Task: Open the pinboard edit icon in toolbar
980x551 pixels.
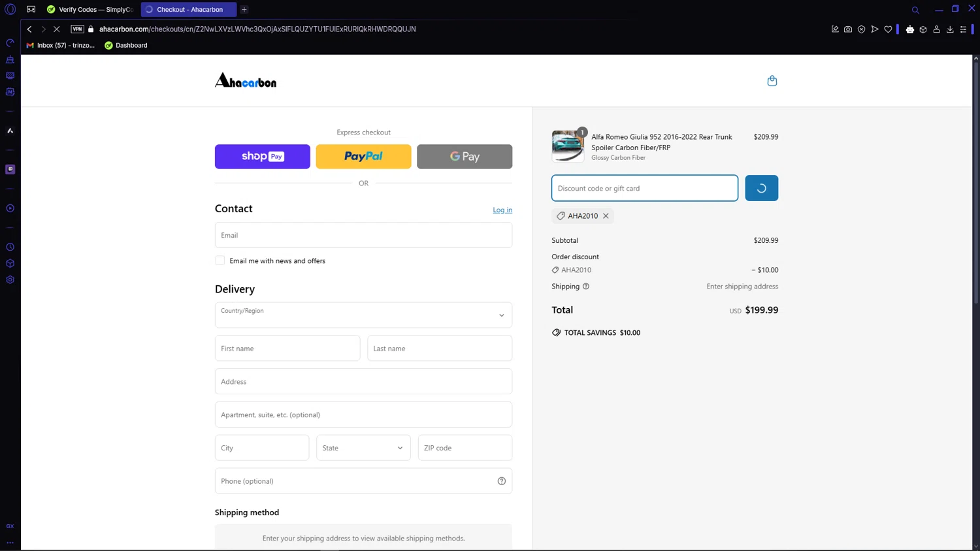Action: click(835, 29)
